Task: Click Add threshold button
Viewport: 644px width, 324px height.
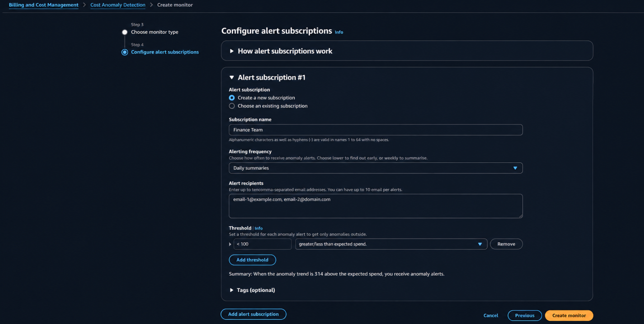Action: [252, 260]
